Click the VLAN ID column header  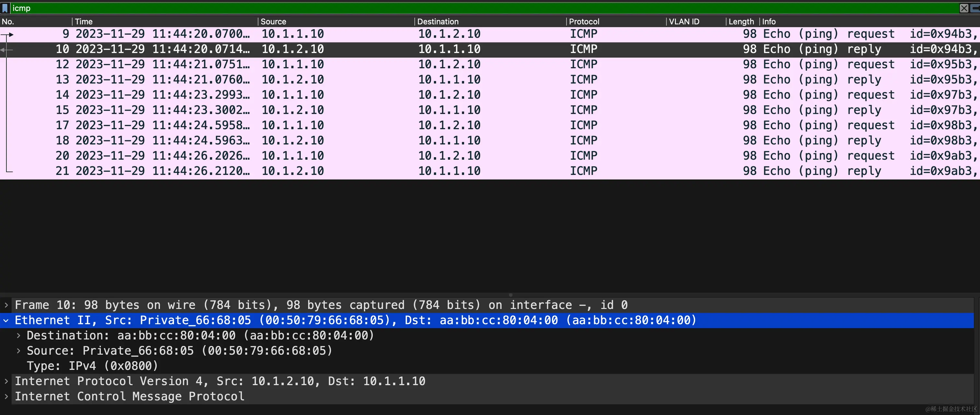point(684,22)
